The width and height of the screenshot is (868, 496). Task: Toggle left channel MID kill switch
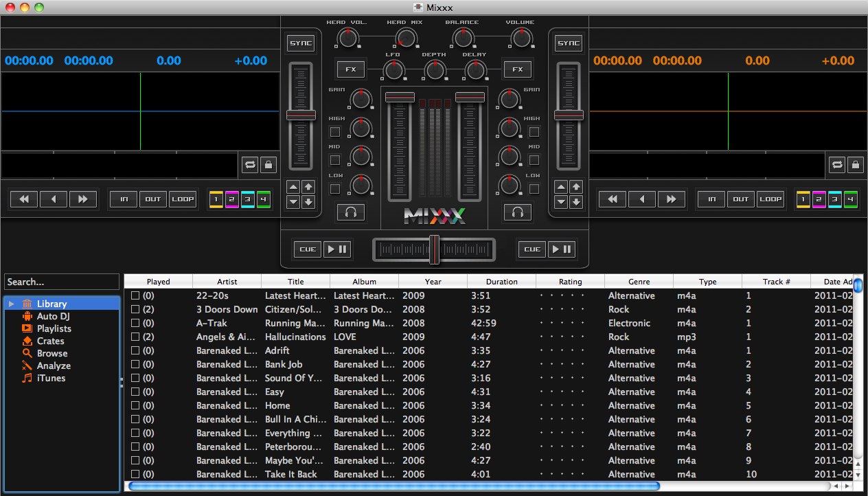[335, 160]
